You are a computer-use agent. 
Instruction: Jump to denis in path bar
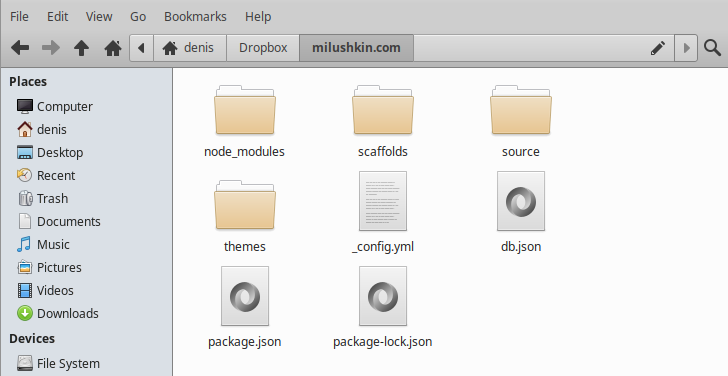(x=190, y=47)
